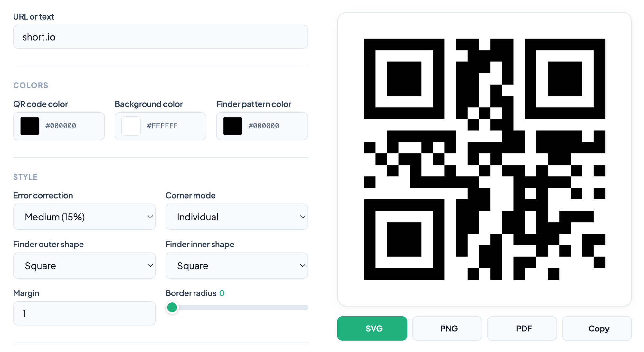
Task: Download the QR code as PNG
Action: pos(447,329)
